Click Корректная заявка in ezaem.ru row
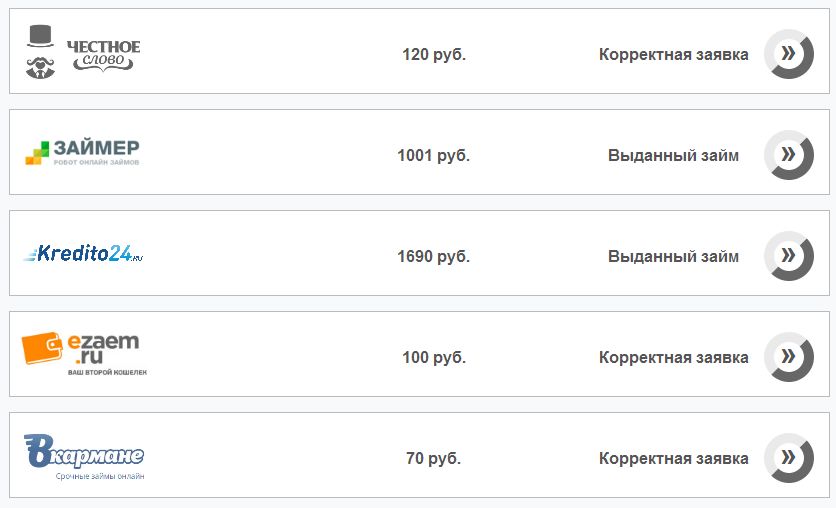Screen dimensions: 836x508 point(673,357)
